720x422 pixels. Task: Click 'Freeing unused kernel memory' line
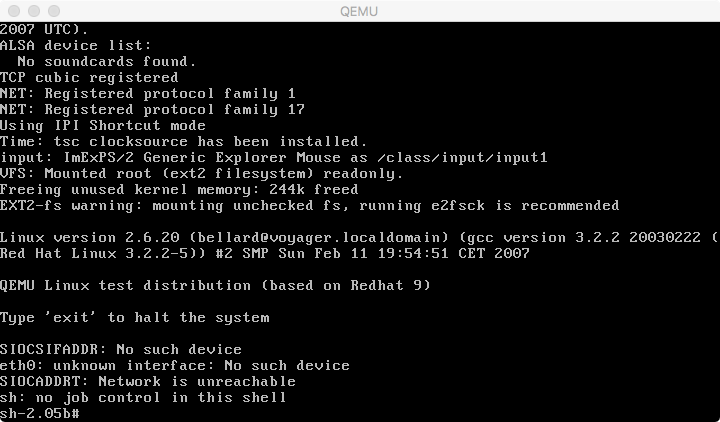tap(179, 190)
